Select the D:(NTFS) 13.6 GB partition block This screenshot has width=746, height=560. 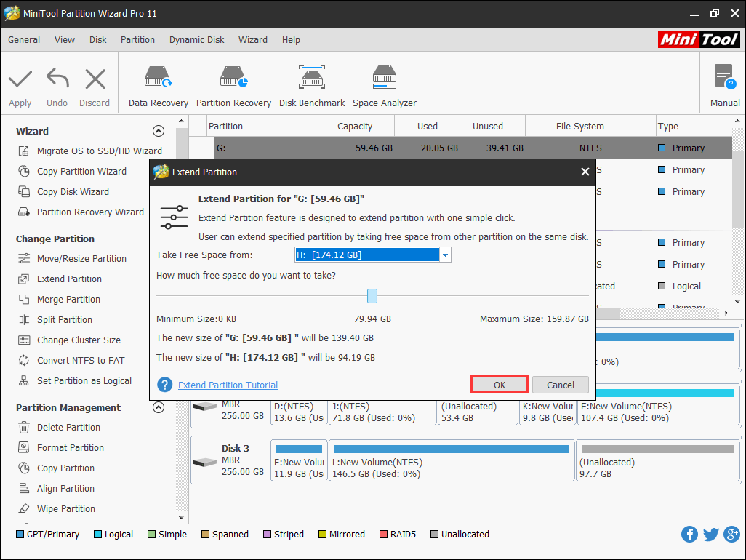pos(300,412)
